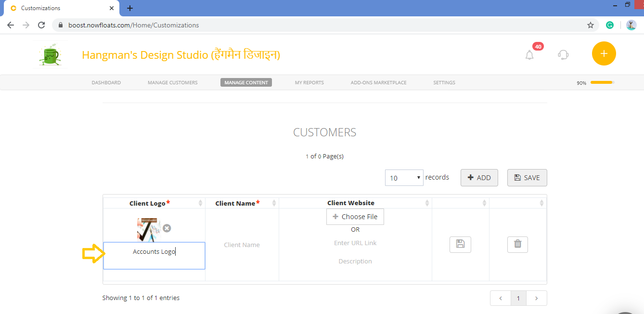Open Add-ons Marketplace menu
Image resolution: width=644 pixels, height=314 pixels.
(x=379, y=82)
